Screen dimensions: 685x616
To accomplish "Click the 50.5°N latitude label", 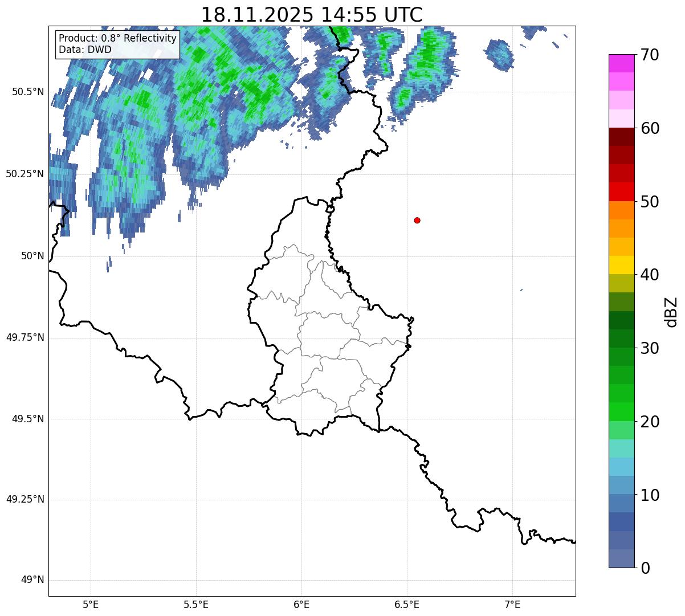I will click(28, 92).
